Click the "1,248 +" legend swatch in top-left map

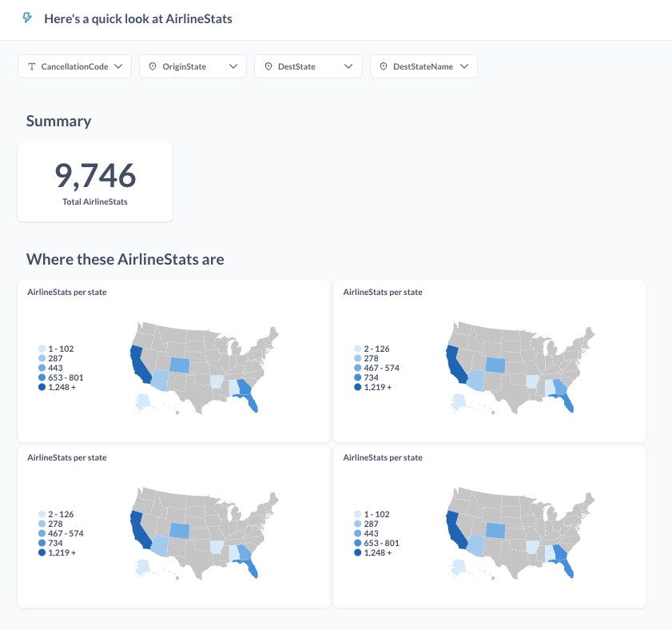click(x=42, y=387)
